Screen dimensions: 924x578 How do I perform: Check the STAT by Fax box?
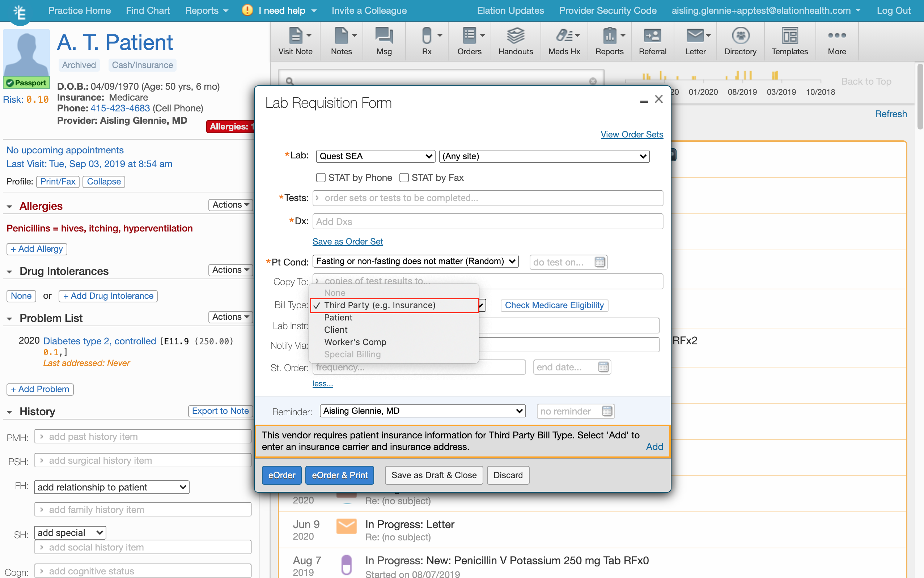click(404, 178)
